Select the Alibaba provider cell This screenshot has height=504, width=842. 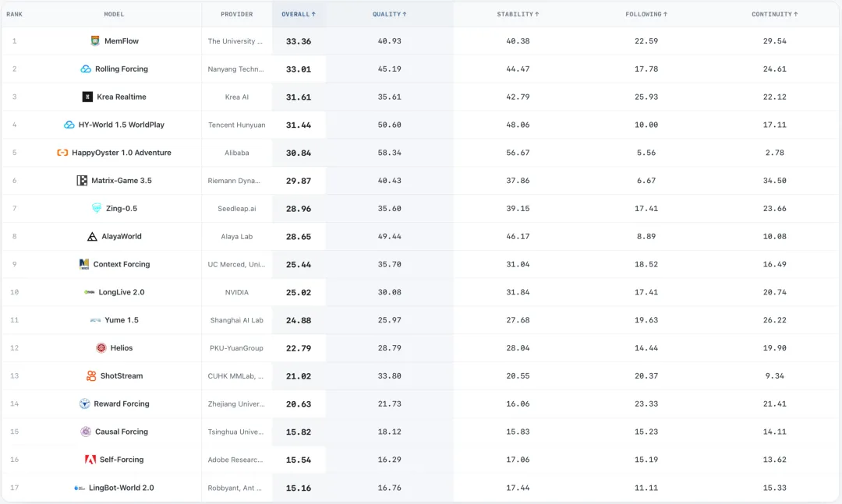point(237,153)
